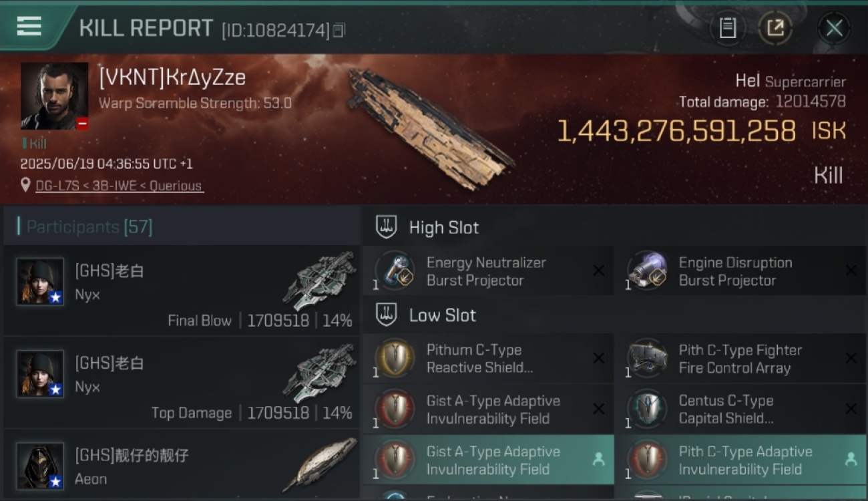The image size is (868, 501).
Task: Click the clipboard report icon
Action: point(727,28)
